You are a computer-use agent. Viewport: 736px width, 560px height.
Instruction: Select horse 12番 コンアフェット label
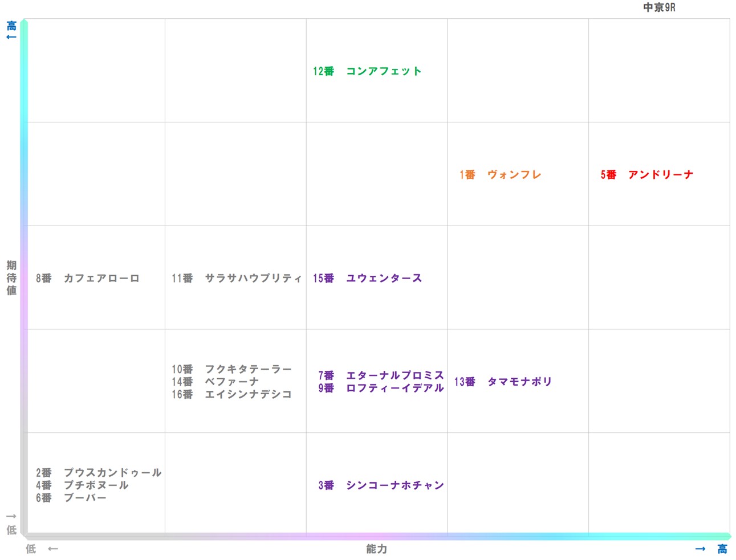coord(368,71)
